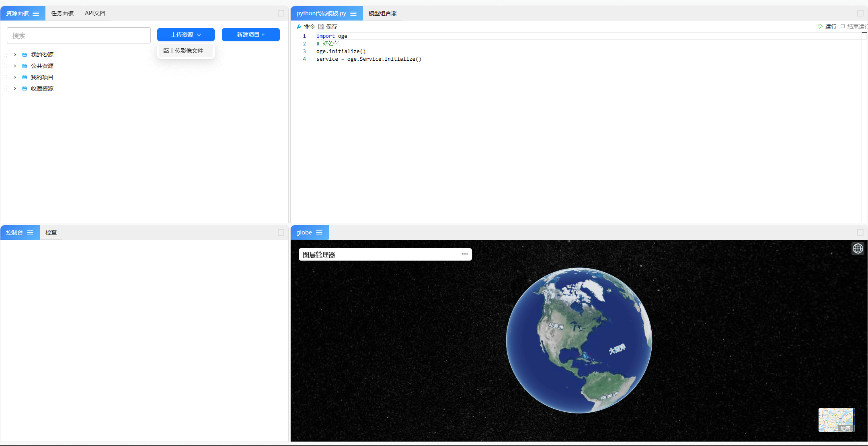
Task: Click the globe icon in map corner
Action: [x=858, y=249]
